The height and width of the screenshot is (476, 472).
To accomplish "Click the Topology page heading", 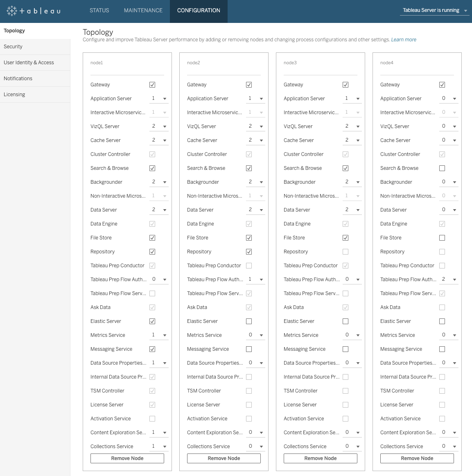I will (x=98, y=32).
